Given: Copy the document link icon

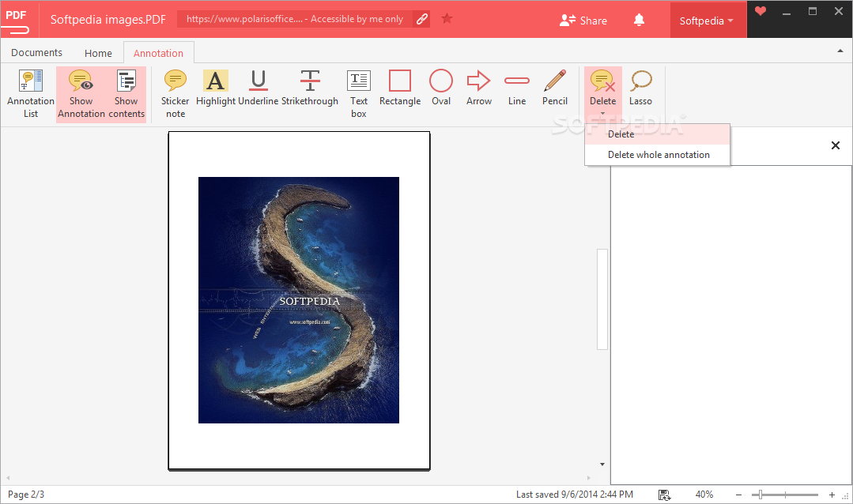Looking at the screenshot, I should (421, 19).
